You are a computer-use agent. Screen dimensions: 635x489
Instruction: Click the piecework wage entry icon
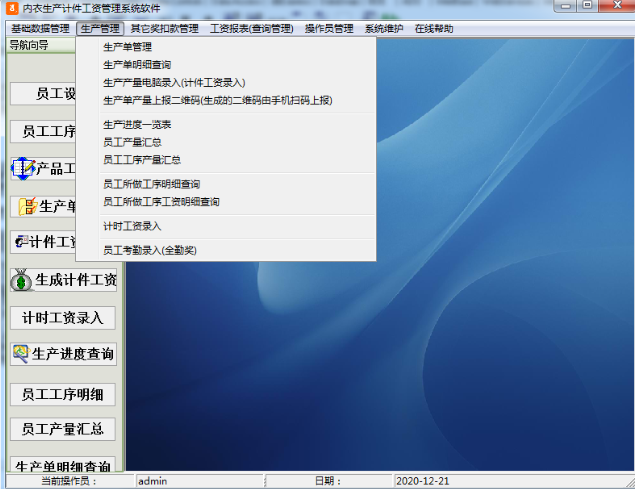point(21,241)
